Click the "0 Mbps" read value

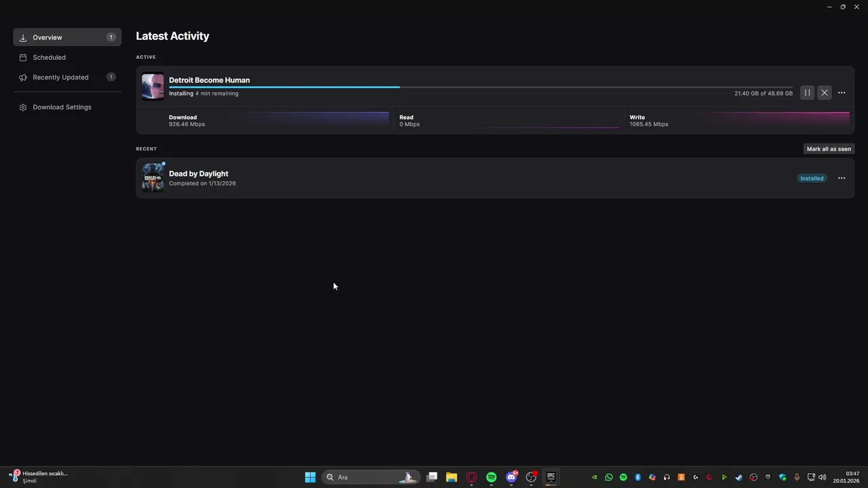coord(410,124)
